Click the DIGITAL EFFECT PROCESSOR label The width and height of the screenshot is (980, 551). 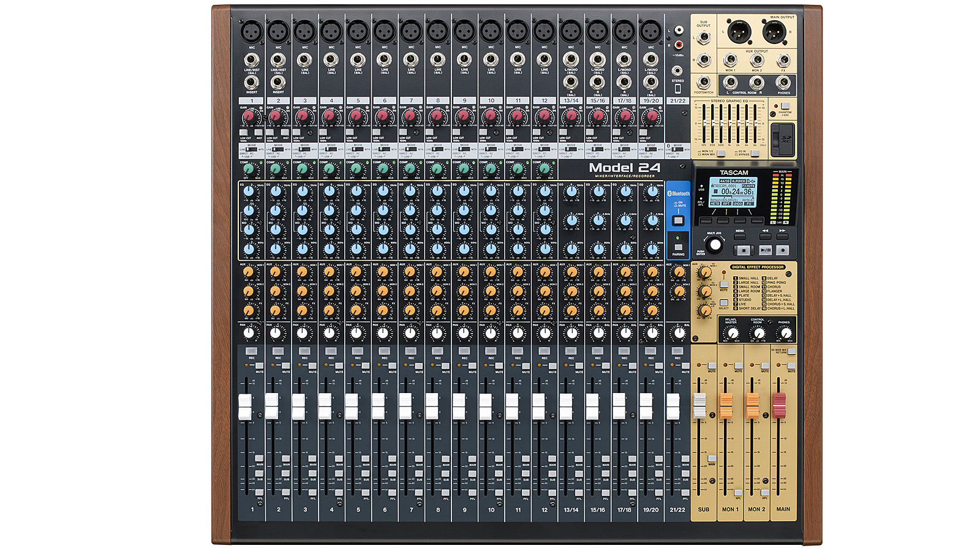757,267
